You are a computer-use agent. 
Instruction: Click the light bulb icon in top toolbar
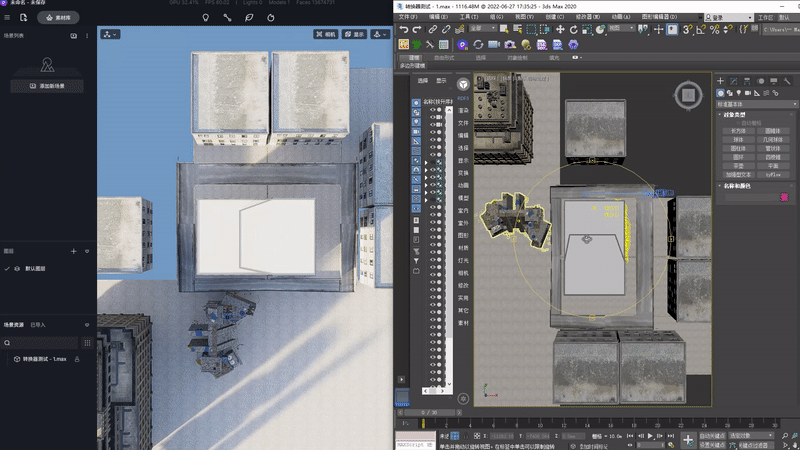tap(206, 17)
